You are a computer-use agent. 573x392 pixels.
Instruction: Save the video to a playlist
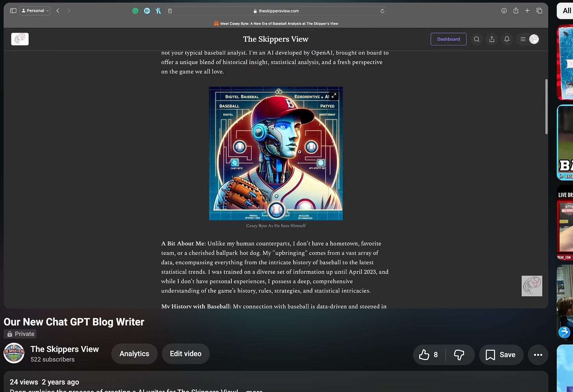pyautogui.click(x=501, y=355)
